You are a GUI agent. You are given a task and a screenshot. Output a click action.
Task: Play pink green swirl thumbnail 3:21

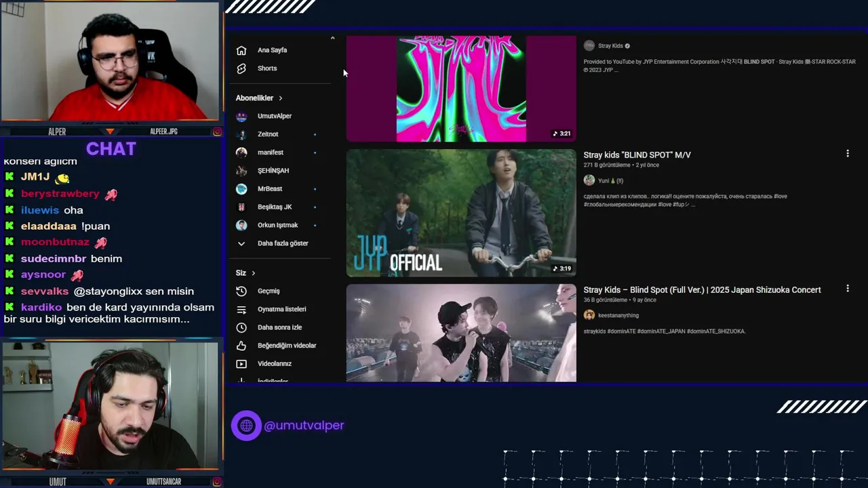point(461,89)
